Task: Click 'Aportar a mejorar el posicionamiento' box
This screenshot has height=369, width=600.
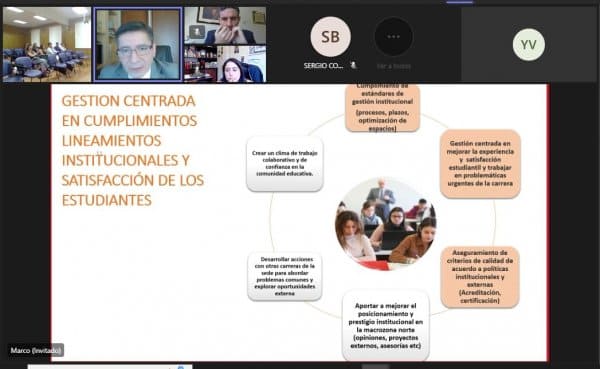Action: tap(386, 325)
